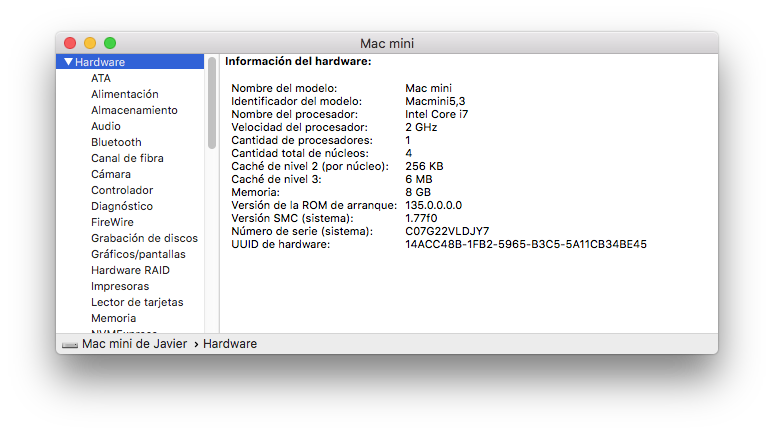Open Canal de fibra entry

[127, 158]
